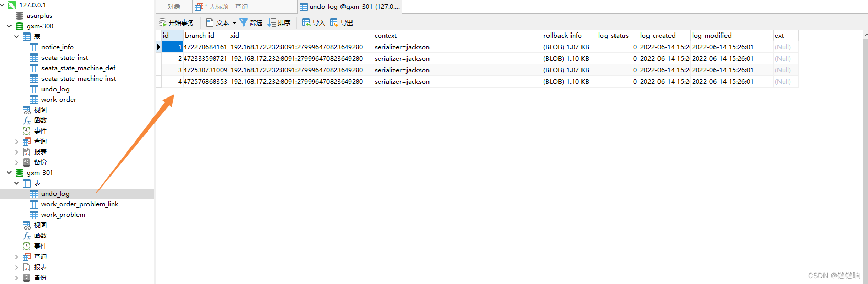The image size is (868, 284).
Task: Click branch_id cell 472576868353
Action: (x=206, y=82)
